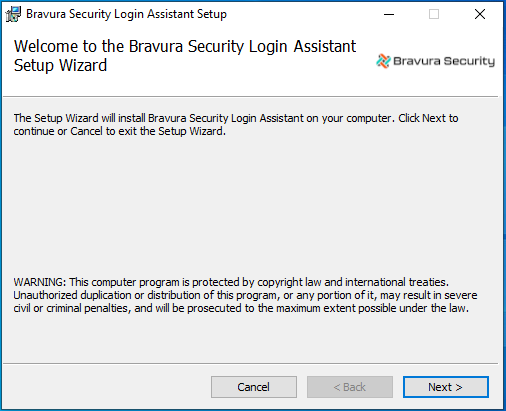
Task: Click the 'Setup Wizard' line of the heading
Action: tap(60, 65)
